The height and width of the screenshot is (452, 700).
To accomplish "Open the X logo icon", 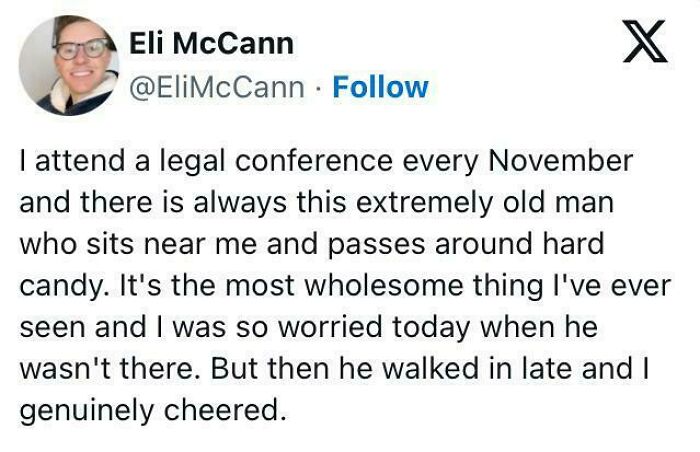I will coord(644,42).
